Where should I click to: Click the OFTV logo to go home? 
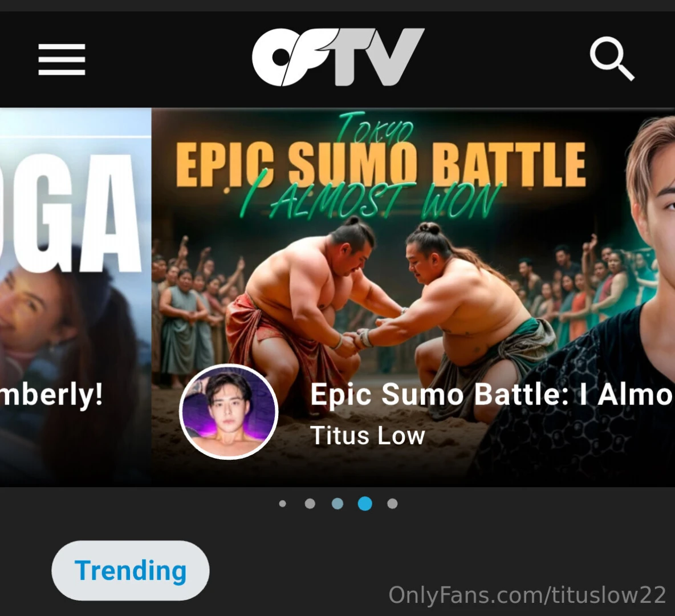pos(338,57)
